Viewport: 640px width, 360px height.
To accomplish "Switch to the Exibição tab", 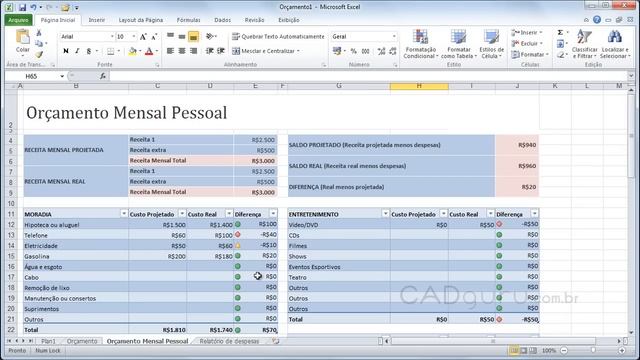I will coord(289,20).
